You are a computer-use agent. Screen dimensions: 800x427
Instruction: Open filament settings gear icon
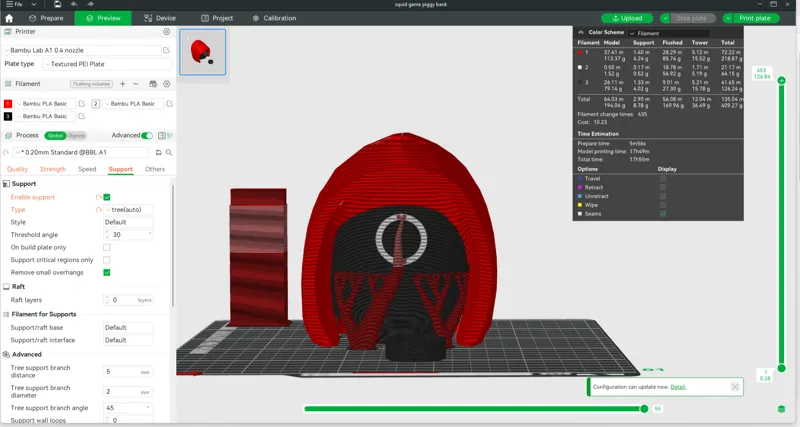click(166, 84)
